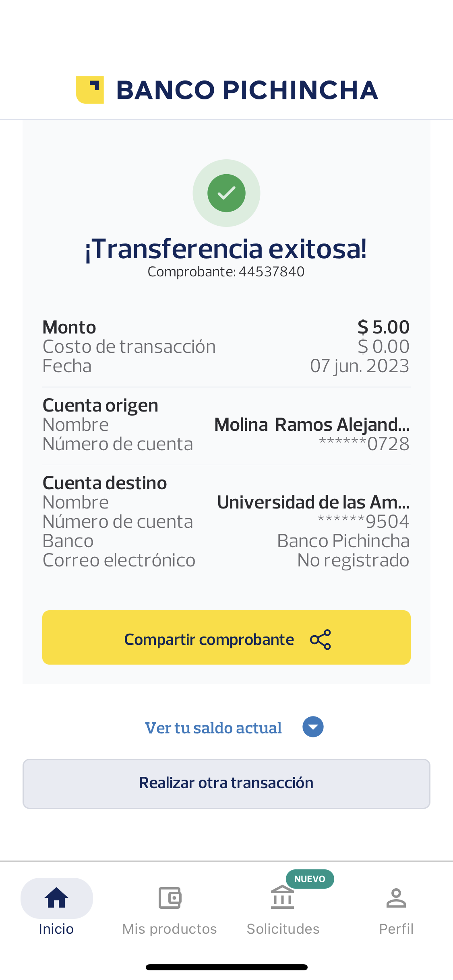Tap the BANCO PICHINCHA header title

(247, 90)
